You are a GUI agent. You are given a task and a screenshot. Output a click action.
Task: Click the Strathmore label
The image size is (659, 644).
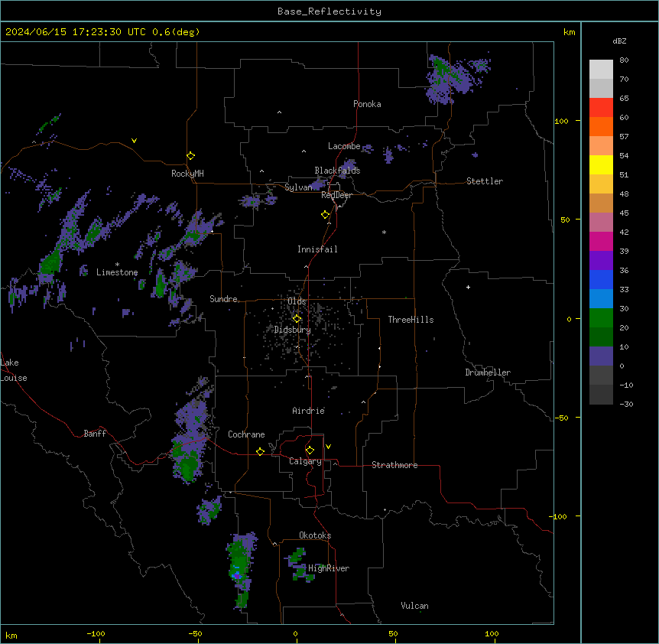[394, 465]
